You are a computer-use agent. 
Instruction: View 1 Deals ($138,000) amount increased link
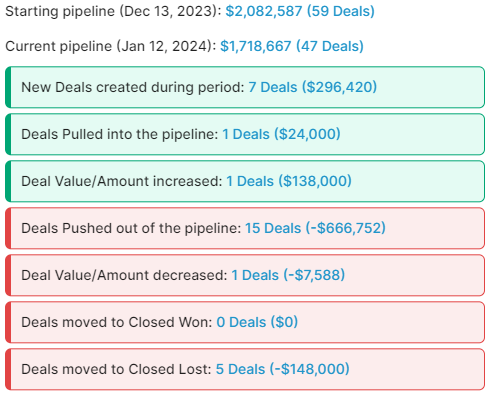point(289,181)
